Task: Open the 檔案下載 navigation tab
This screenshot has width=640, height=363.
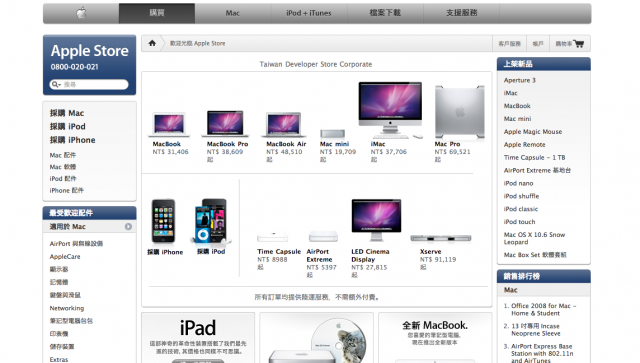Action: point(385,13)
